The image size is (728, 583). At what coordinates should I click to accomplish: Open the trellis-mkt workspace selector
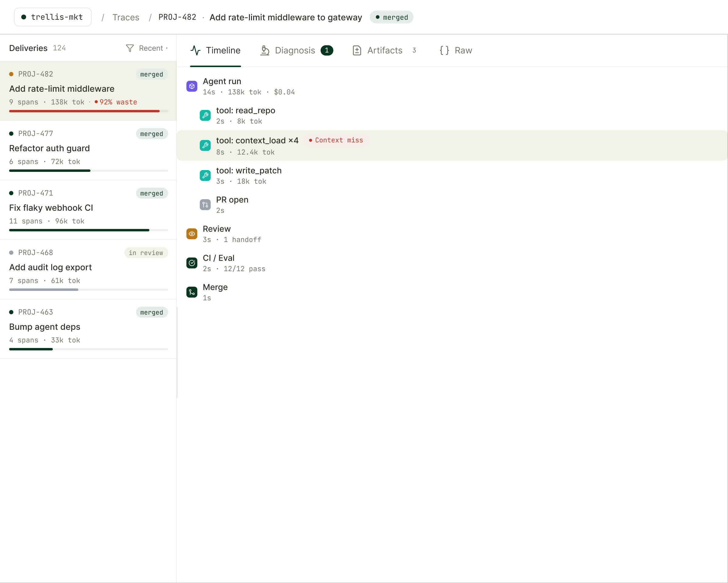click(x=53, y=17)
